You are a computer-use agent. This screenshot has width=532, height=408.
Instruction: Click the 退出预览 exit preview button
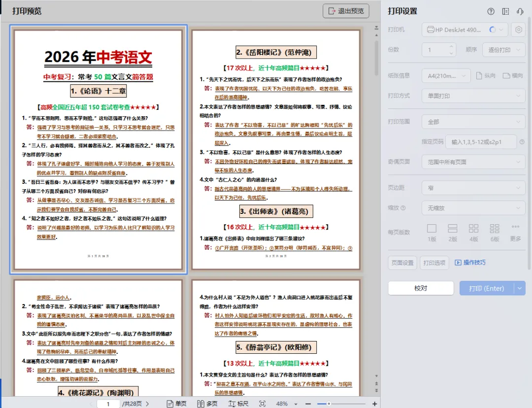point(346,11)
